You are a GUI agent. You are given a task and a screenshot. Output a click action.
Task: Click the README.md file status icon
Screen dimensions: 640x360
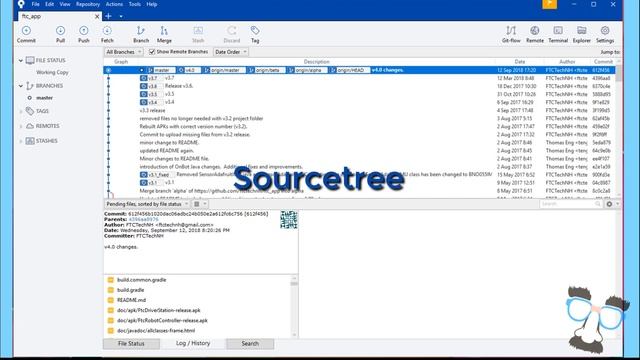pyautogui.click(x=111, y=300)
